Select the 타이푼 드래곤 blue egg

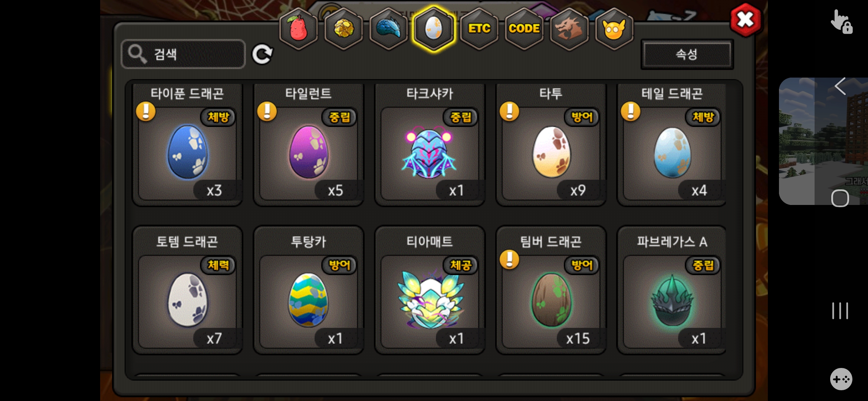[x=188, y=145]
